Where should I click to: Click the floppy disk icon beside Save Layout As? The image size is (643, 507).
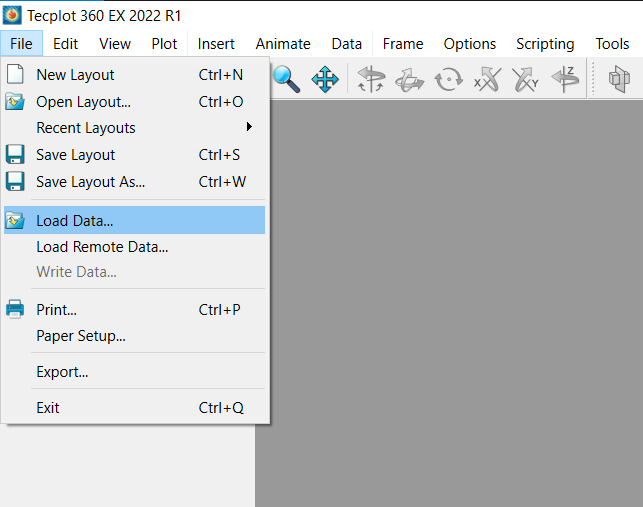15,181
